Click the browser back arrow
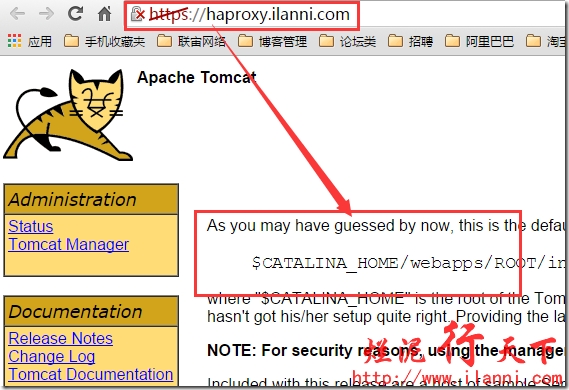569x390 pixels. point(17,14)
